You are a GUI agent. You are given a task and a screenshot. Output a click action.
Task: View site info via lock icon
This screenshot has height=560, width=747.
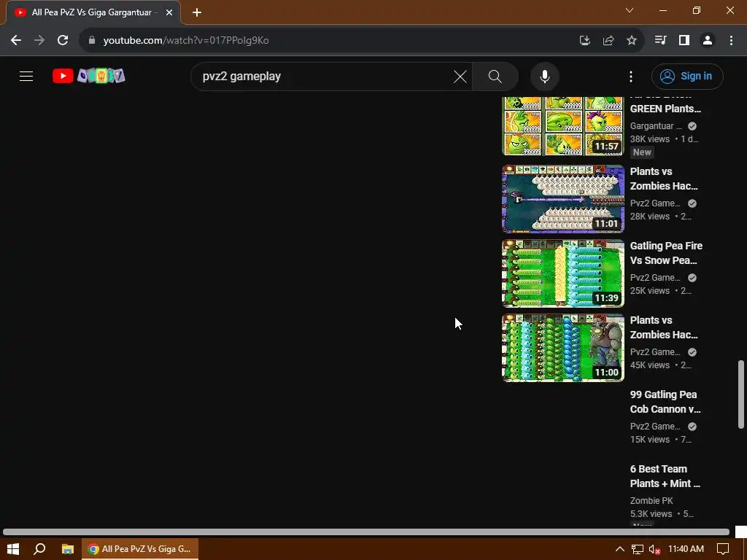[92, 41]
